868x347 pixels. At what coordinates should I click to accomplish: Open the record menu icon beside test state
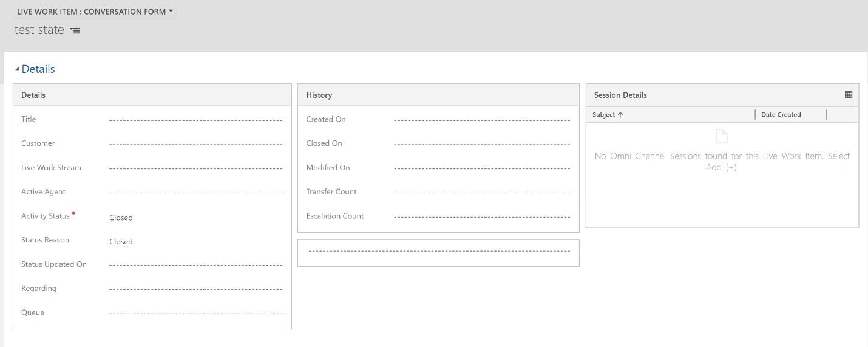point(75,30)
